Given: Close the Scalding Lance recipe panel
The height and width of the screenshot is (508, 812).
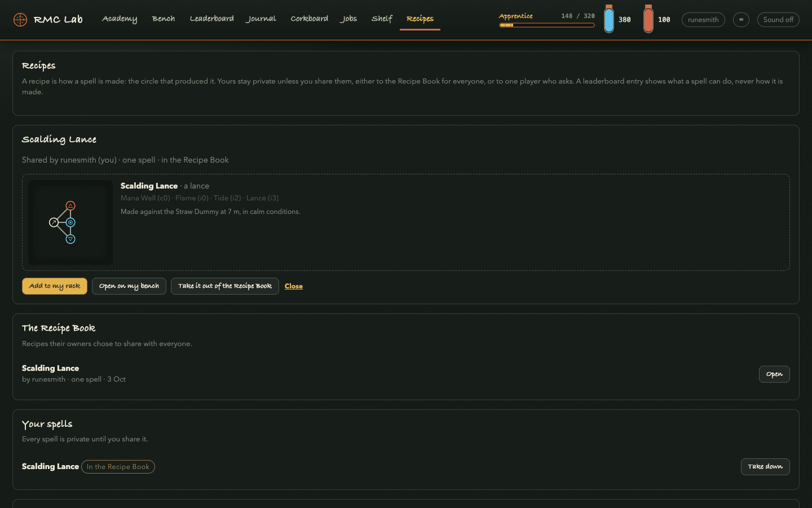Looking at the screenshot, I should 294,286.
